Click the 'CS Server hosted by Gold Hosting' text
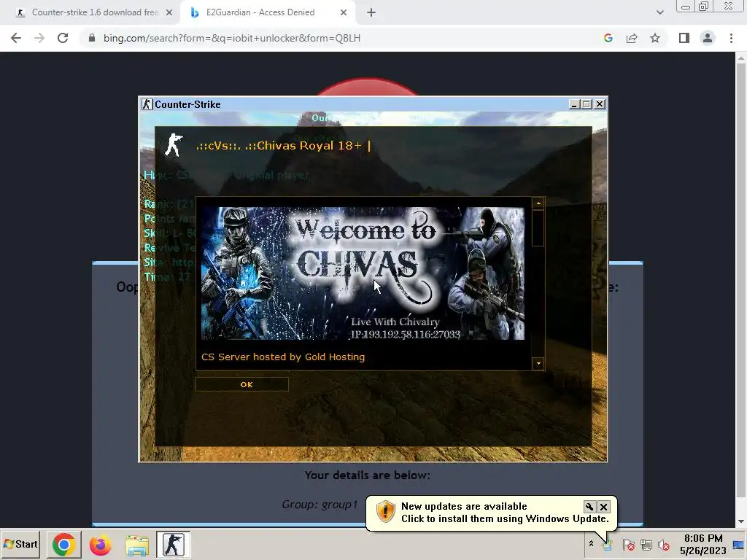 click(x=283, y=357)
